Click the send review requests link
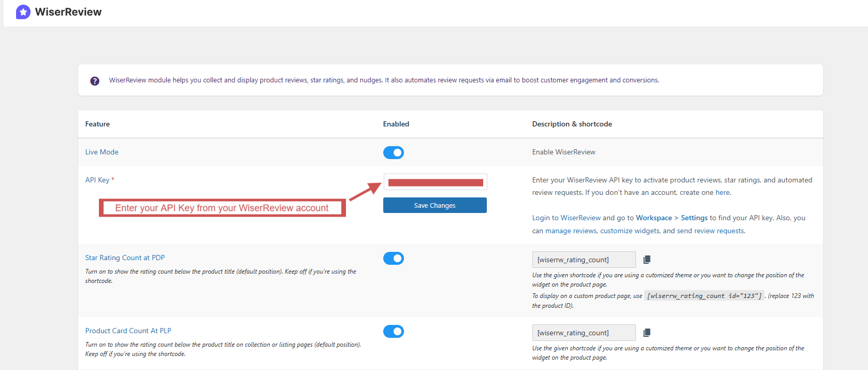 tap(710, 231)
